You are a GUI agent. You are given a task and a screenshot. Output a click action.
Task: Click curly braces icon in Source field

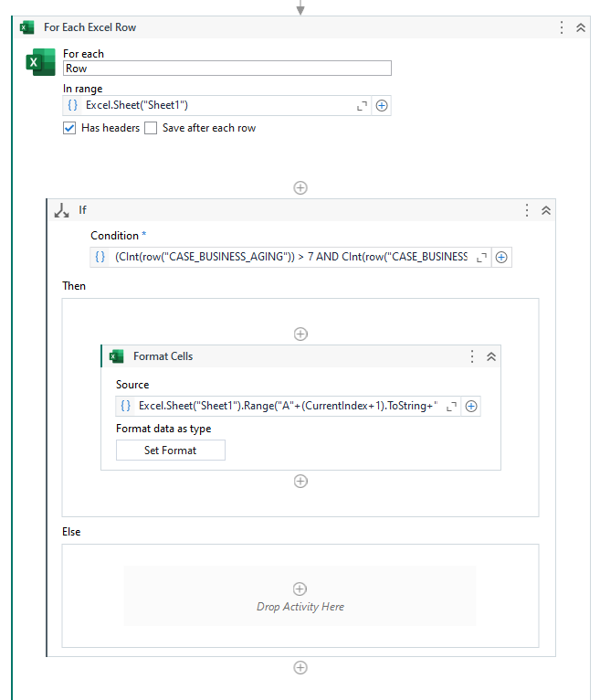point(125,406)
